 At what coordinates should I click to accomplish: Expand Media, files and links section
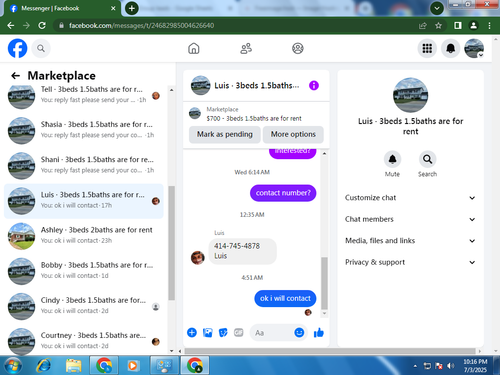[x=410, y=241]
